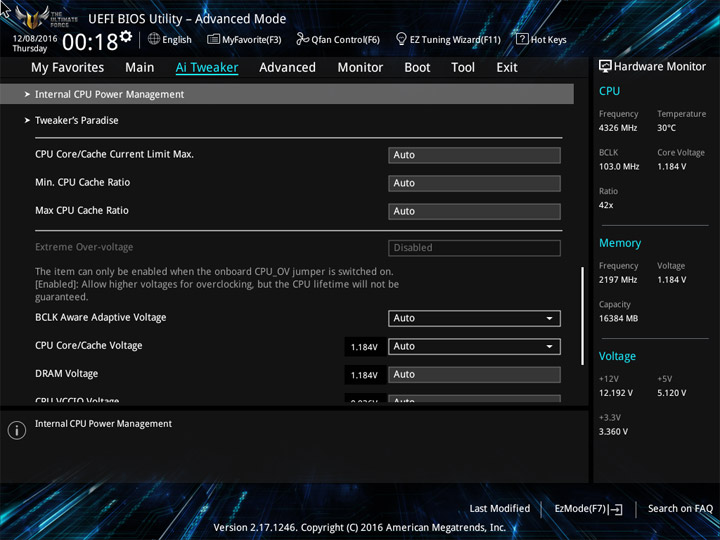Click the CPU Core/Cache Current Limit Max. field
Screen dimensions: 720x540
(x=474, y=155)
